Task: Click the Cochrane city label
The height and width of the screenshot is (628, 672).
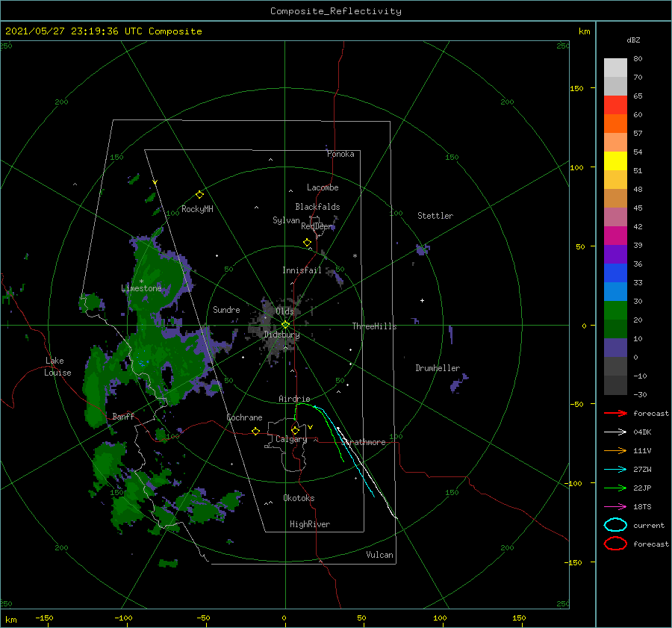Action: pos(244,417)
